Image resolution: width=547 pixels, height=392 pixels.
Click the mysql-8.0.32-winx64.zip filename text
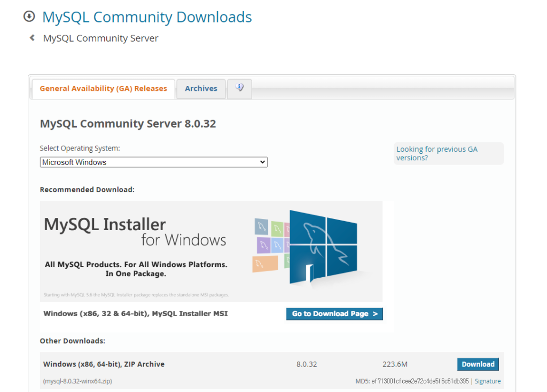pyautogui.click(x=77, y=381)
